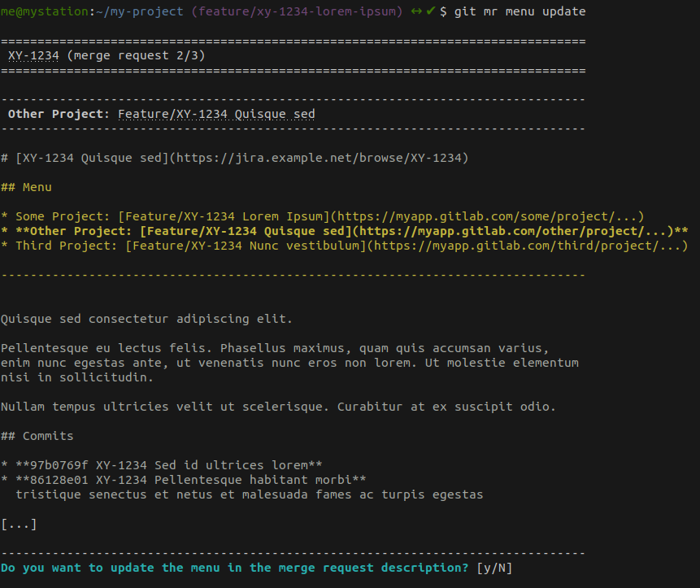
Task: Click the XY-1234 merge request heading link
Action: click(33, 56)
